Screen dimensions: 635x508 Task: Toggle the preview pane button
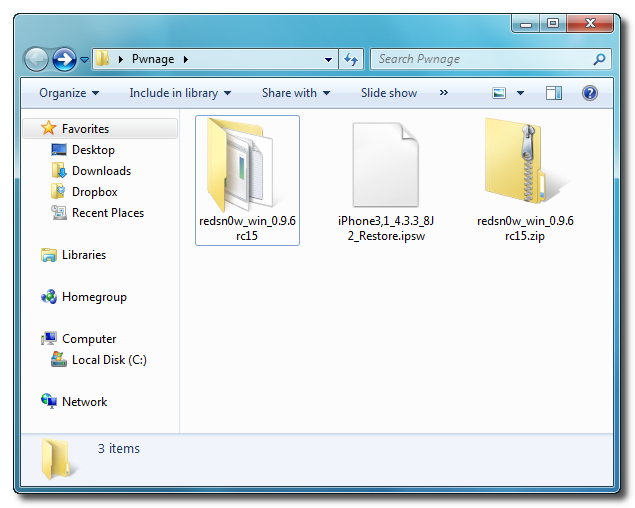pos(554,93)
